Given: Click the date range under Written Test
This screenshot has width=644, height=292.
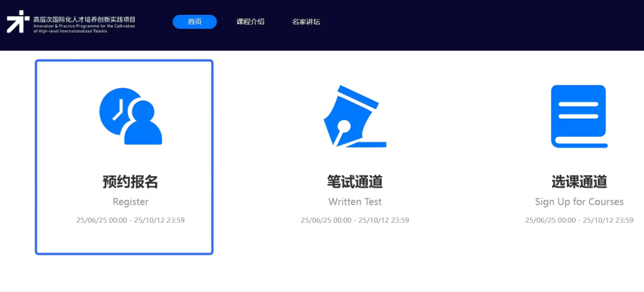Looking at the screenshot, I should [x=355, y=220].
